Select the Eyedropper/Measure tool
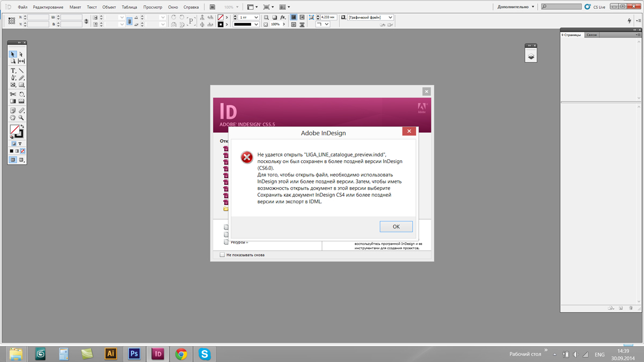This screenshot has width=644, height=362. (21, 110)
